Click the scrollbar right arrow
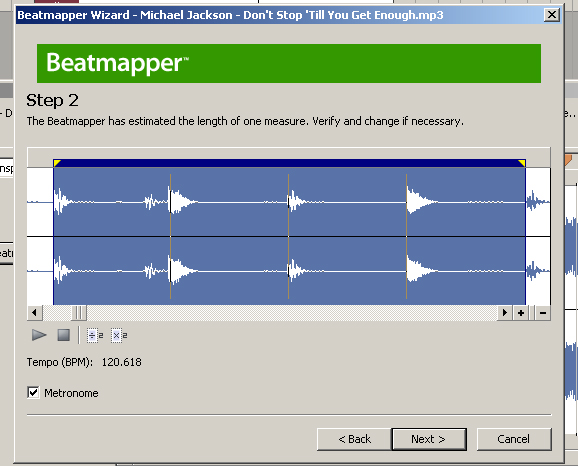 tap(505, 313)
